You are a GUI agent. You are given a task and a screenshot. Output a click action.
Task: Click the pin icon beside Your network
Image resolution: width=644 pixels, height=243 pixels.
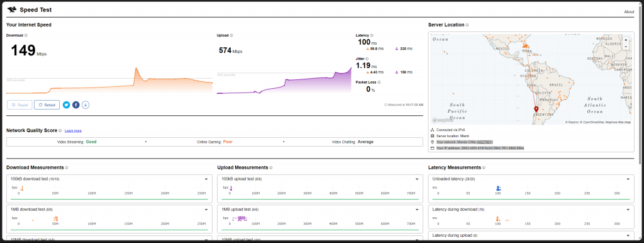point(433,142)
